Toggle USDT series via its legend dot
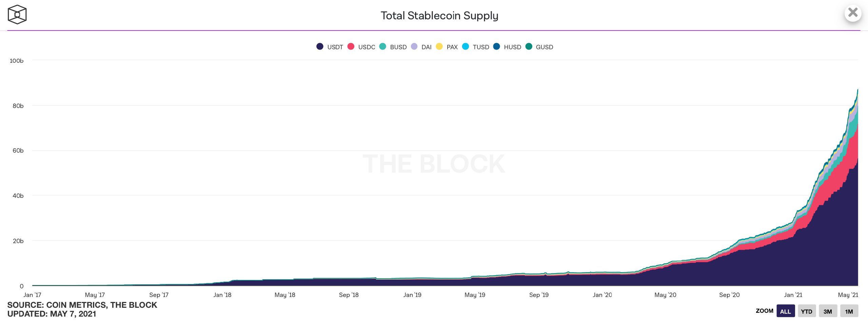This screenshot has width=868, height=321. tap(320, 46)
